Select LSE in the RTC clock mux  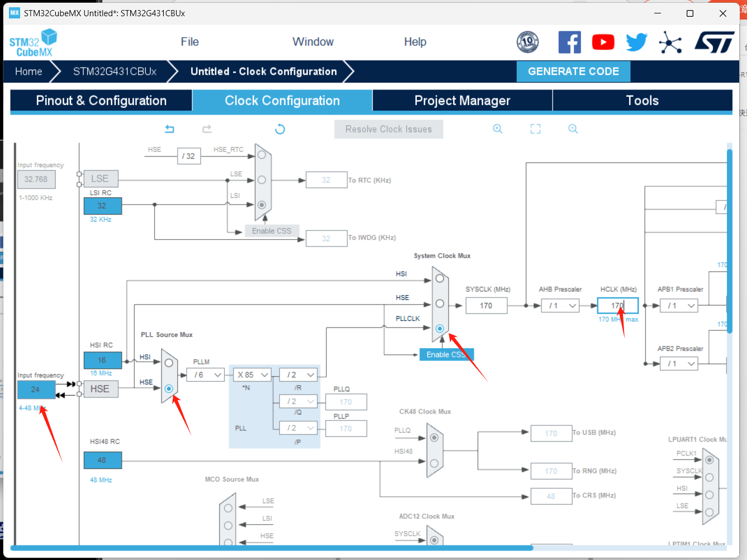(261, 180)
